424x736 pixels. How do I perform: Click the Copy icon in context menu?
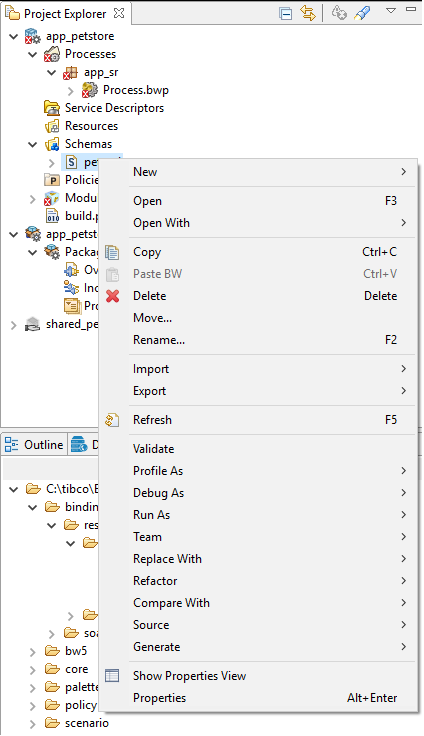click(x=112, y=252)
